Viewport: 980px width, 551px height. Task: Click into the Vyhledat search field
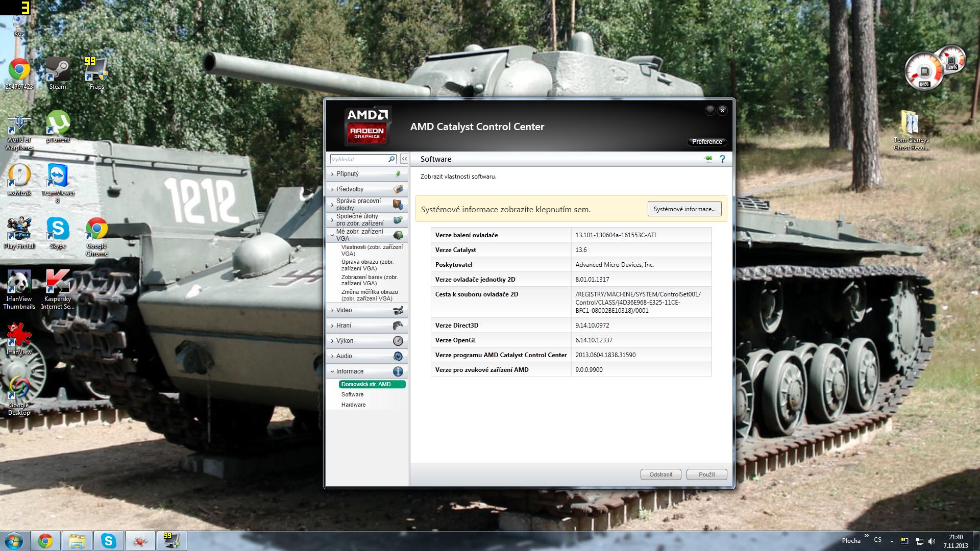pyautogui.click(x=359, y=159)
